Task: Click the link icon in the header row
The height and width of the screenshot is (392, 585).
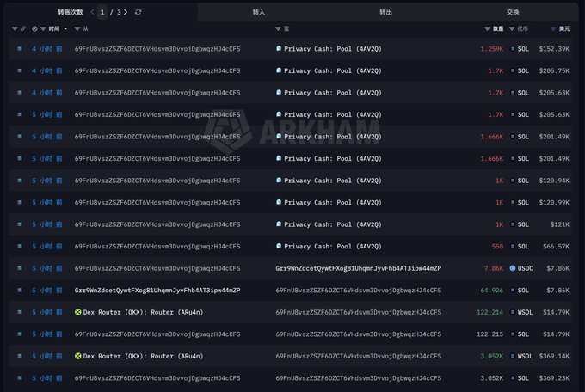Action: tap(23, 28)
